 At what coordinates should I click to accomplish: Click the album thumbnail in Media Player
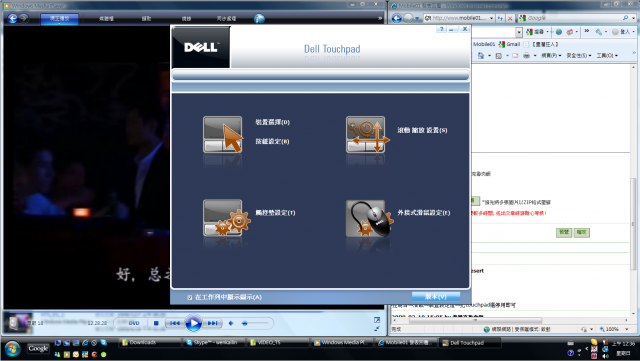17,323
